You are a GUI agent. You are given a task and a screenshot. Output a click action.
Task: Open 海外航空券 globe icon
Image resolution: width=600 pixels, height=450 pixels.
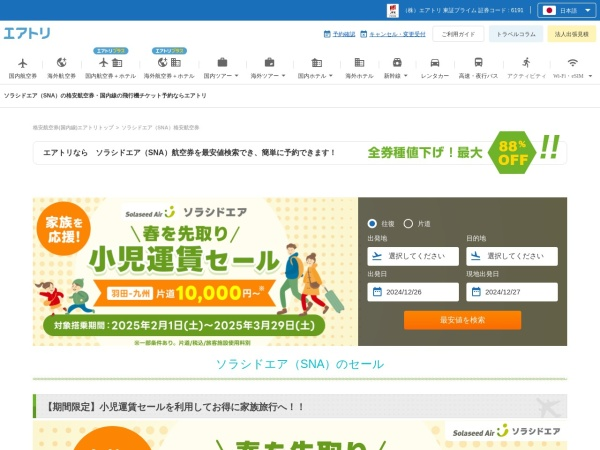[x=61, y=62]
